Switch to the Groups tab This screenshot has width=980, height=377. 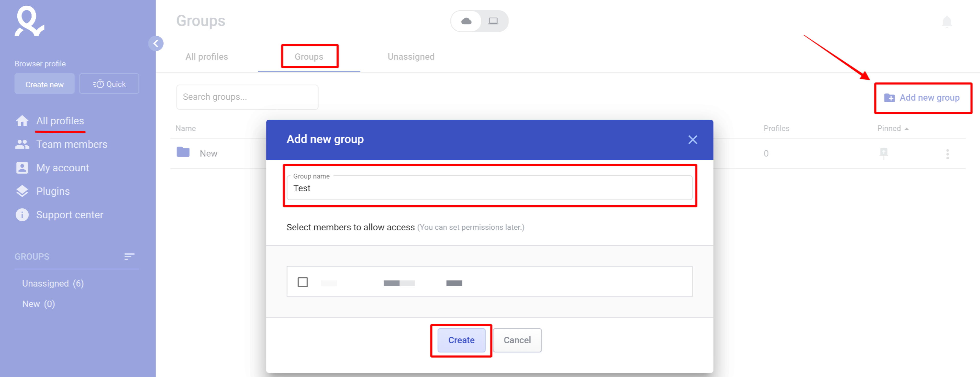(x=309, y=57)
